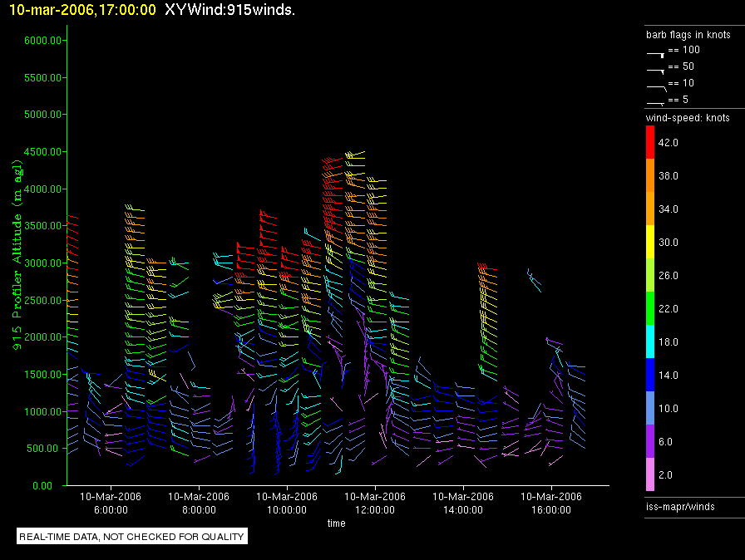Click the 10-Mar-2006 16:00:00 time axis label
Viewport: 745px width, 560px height.
pyautogui.click(x=550, y=502)
